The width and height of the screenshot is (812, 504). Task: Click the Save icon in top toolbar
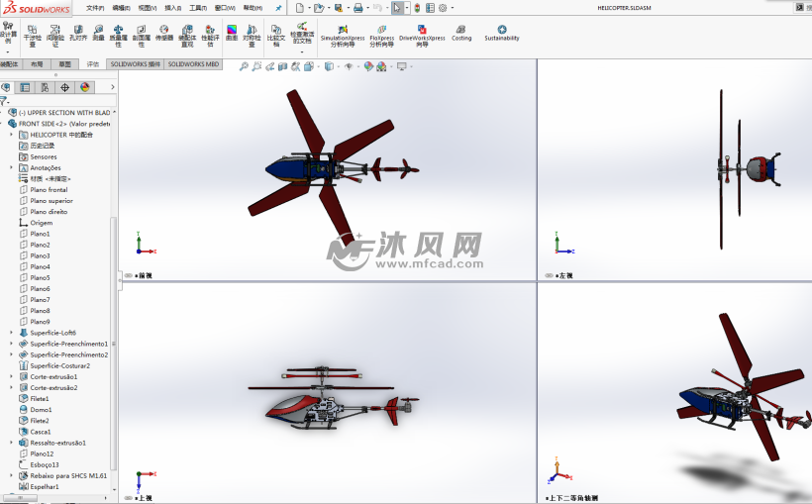(x=338, y=8)
